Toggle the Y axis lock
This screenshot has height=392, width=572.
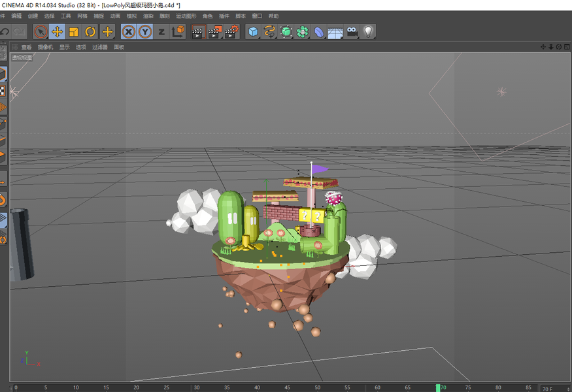pos(145,32)
